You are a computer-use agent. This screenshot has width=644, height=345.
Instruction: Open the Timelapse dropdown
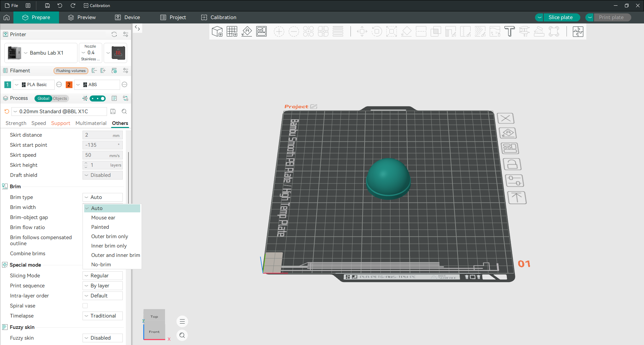tap(103, 316)
